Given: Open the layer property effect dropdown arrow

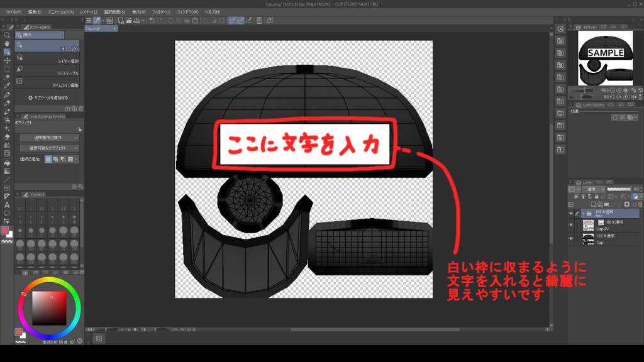Looking at the screenshot, I should [636, 118].
